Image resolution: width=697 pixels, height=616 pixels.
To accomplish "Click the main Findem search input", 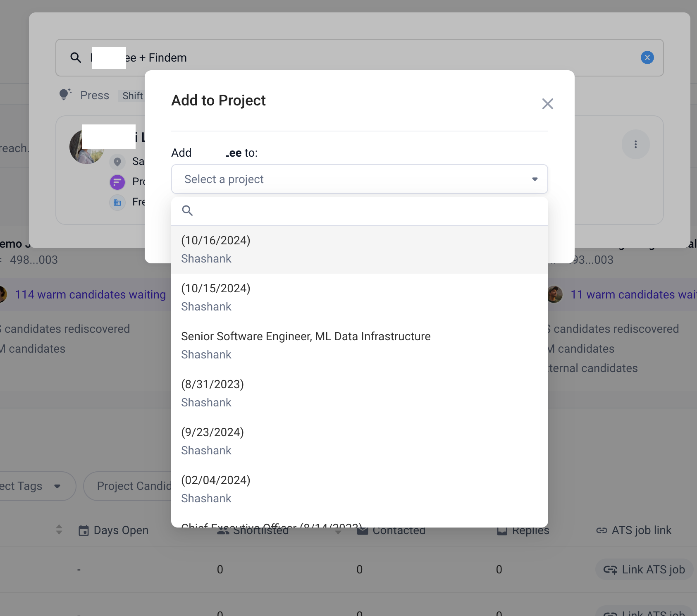I will click(x=360, y=57).
